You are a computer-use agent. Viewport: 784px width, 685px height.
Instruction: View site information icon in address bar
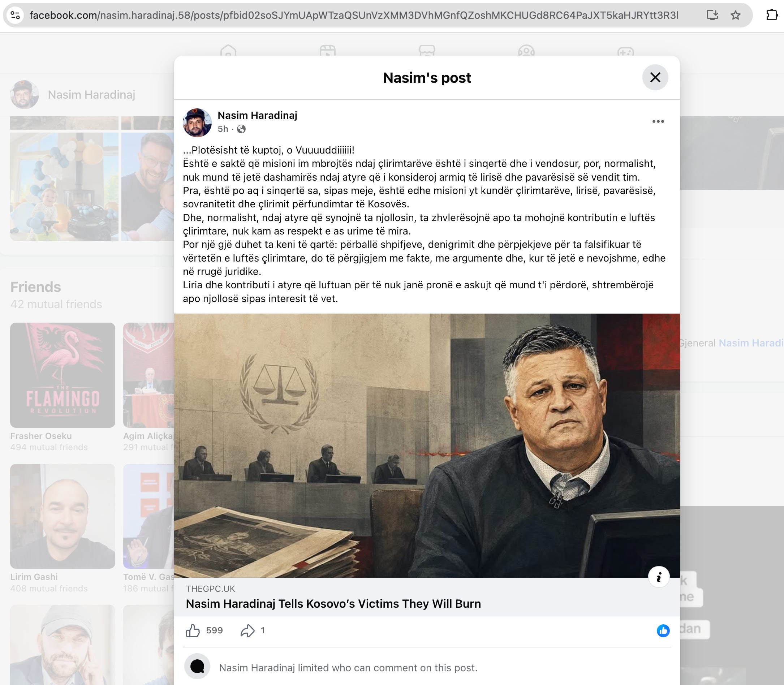pyautogui.click(x=15, y=15)
